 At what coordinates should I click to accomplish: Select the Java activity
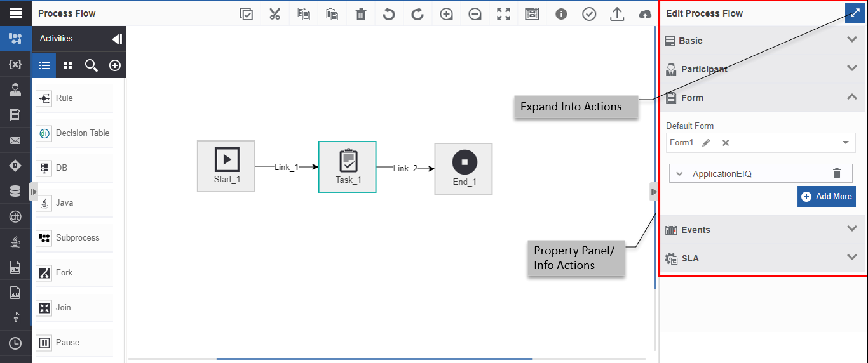pos(74,203)
